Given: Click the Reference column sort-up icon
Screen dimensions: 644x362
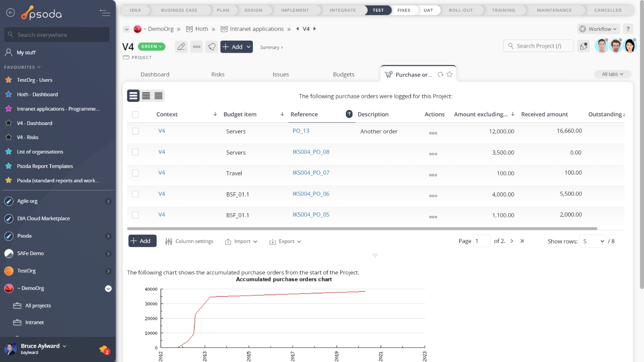Looking at the screenshot, I should click(349, 114).
